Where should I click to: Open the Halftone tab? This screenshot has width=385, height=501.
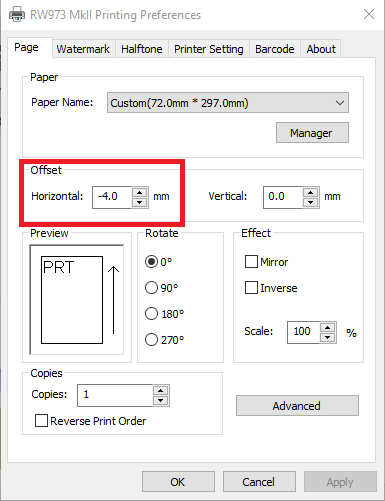(x=142, y=49)
